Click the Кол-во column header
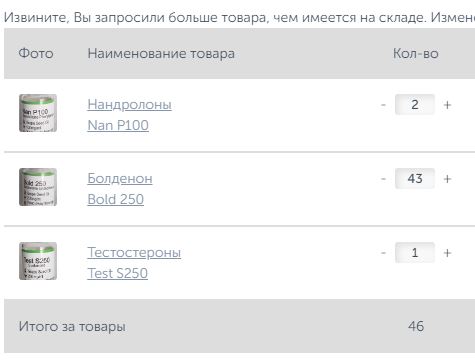475x364 pixels. click(415, 53)
